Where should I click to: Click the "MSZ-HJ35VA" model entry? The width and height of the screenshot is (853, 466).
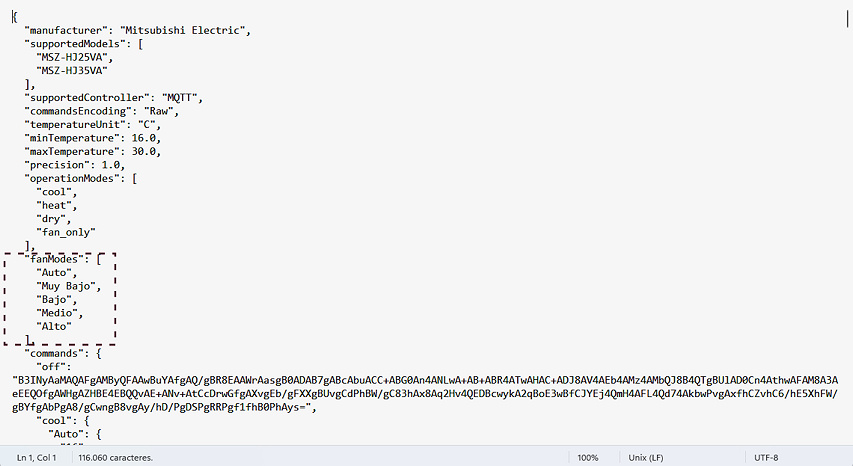(72, 71)
